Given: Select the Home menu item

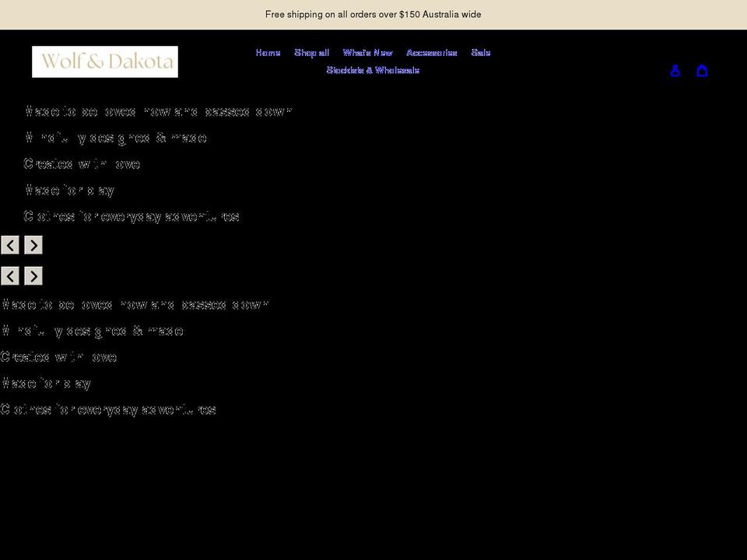Looking at the screenshot, I should [268, 52].
